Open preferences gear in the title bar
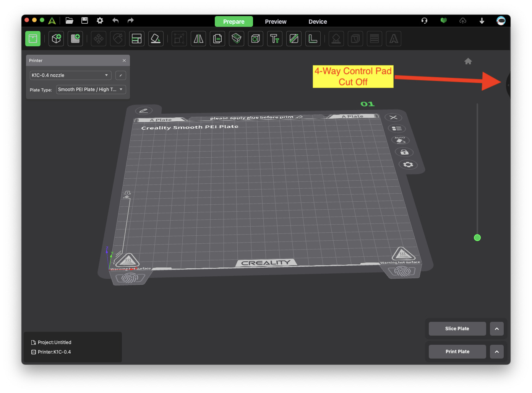532x393 pixels. [100, 21]
